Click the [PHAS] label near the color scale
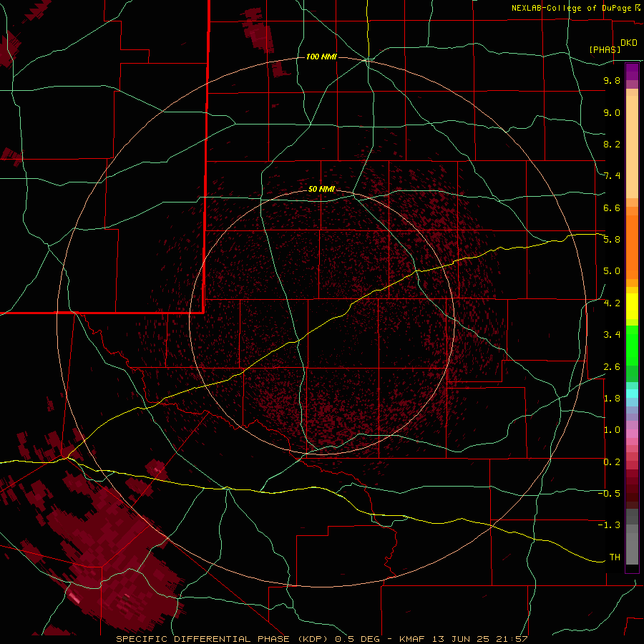Viewport: 644px width, 644px height. point(605,49)
